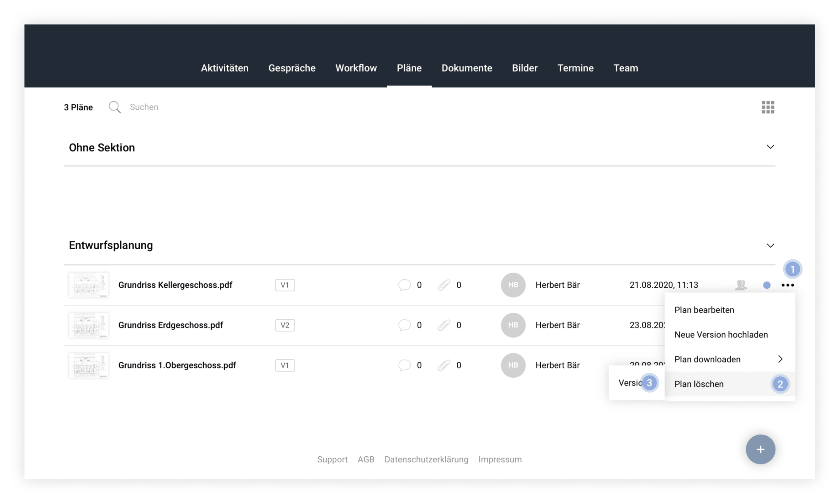Viewport: 840px width, 504px height.
Task: Open the Workflow tab
Action: tap(356, 68)
